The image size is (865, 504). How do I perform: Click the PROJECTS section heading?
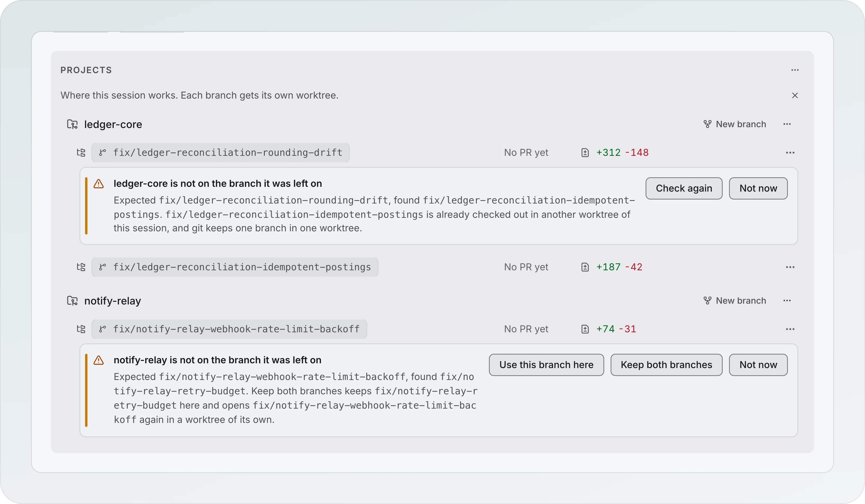click(86, 70)
